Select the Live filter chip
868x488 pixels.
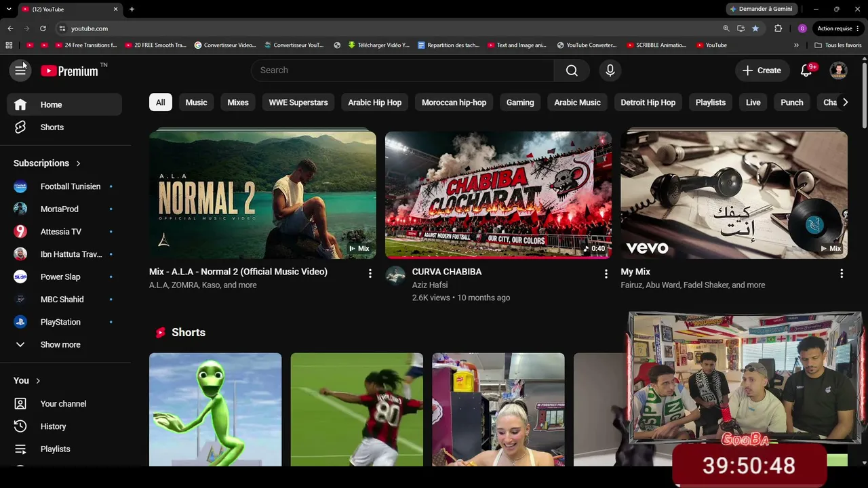[x=753, y=102]
